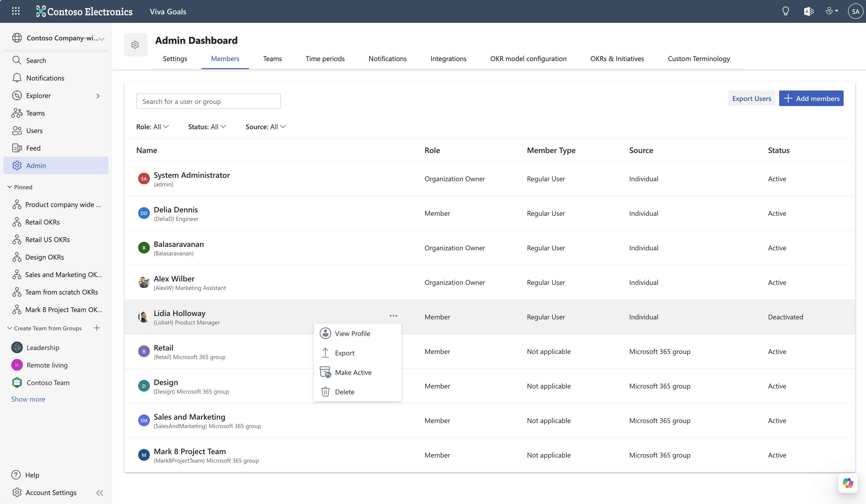The image size is (866, 504).
Task: Open pinned Product company wide team
Action: (56, 205)
